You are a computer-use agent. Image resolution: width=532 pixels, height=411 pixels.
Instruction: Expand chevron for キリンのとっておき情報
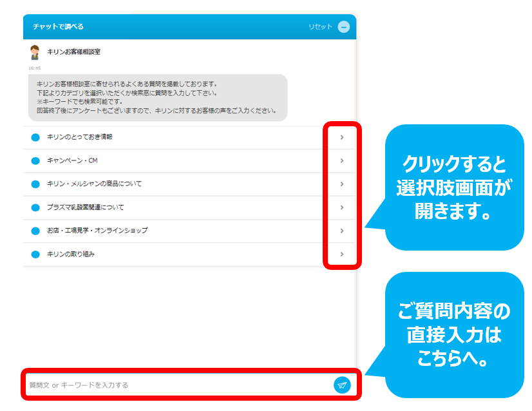pyautogui.click(x=342, y=137)
